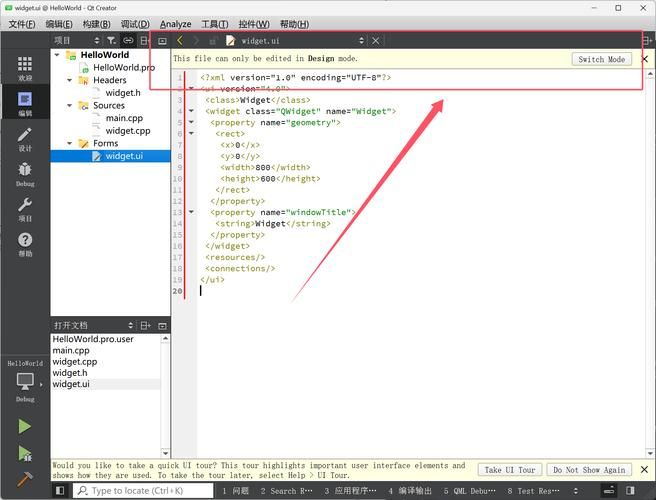
Task: Open the Analyze menu
Action: 175,24
